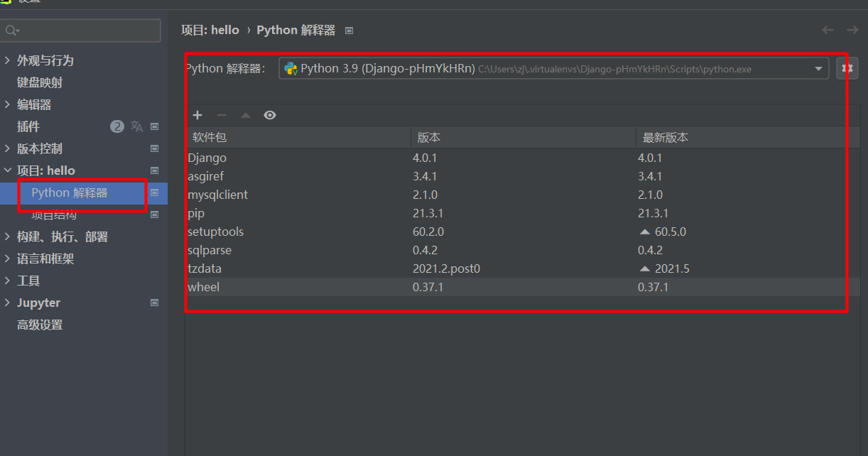
Task: Open interpreter settings gear button
Action: 847,69
